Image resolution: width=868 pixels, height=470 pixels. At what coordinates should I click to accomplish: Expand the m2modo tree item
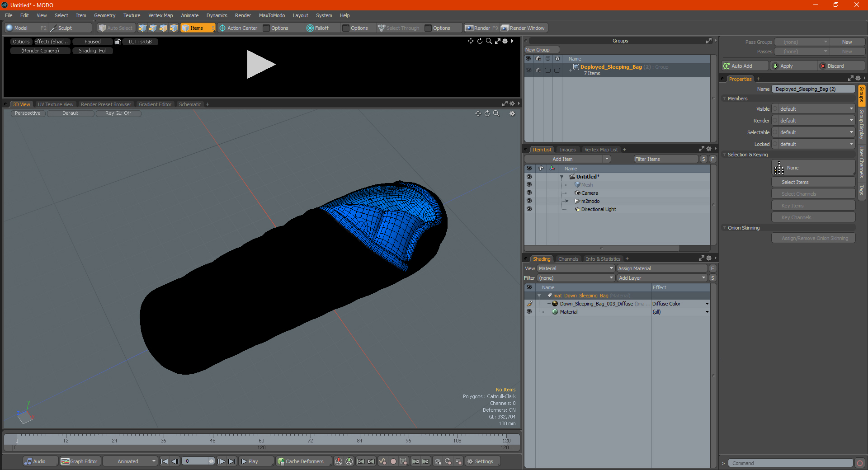click(x=567, y=201)
